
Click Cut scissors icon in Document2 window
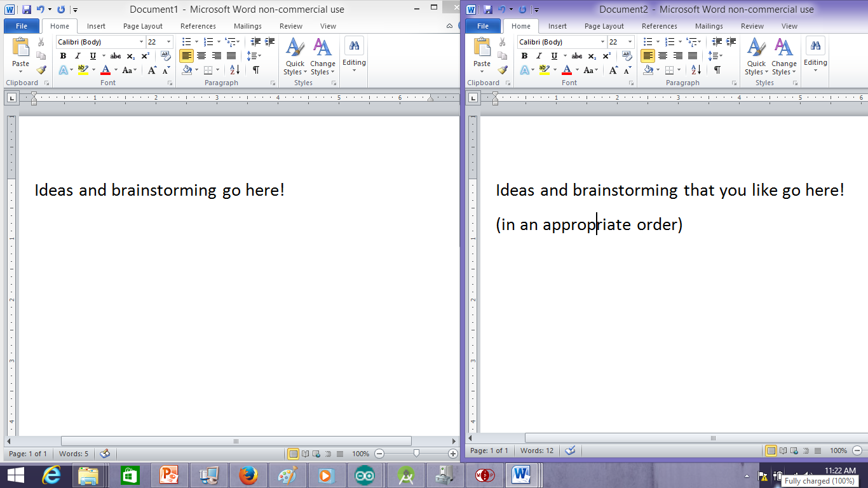tap(502, 42)
